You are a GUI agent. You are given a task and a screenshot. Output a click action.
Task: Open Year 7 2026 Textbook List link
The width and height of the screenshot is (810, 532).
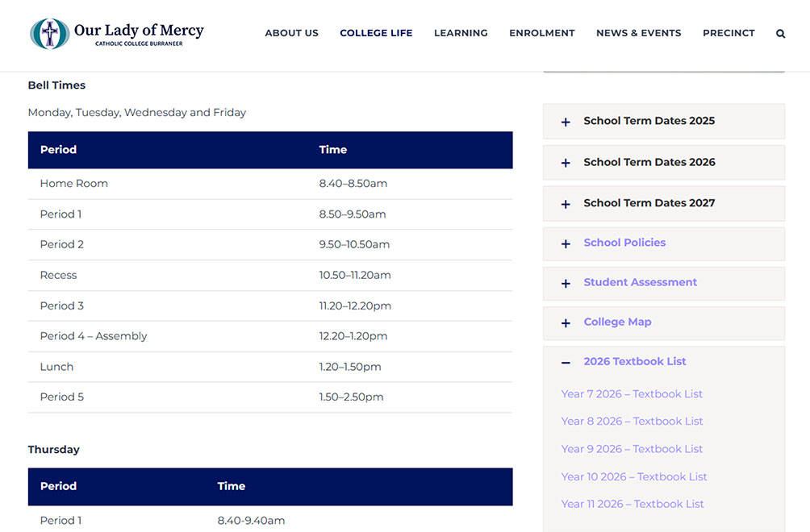(x=632, y=394)
